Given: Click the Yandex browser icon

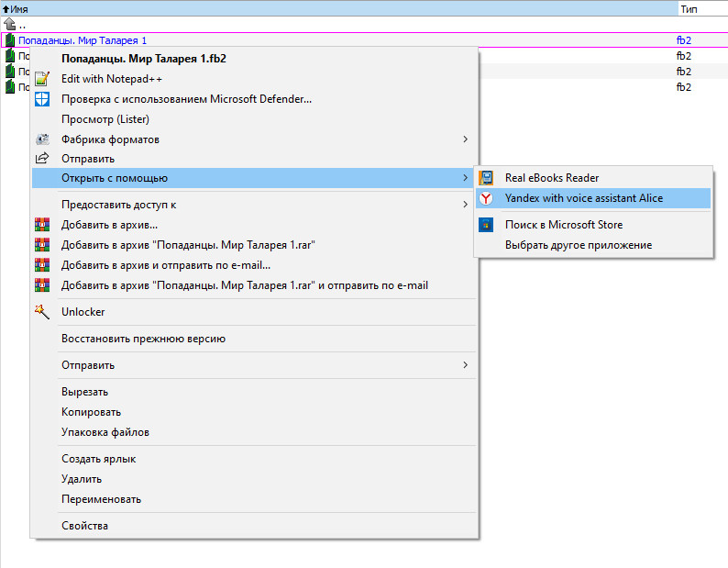Looking at the screenshot, I should [486, 198].
